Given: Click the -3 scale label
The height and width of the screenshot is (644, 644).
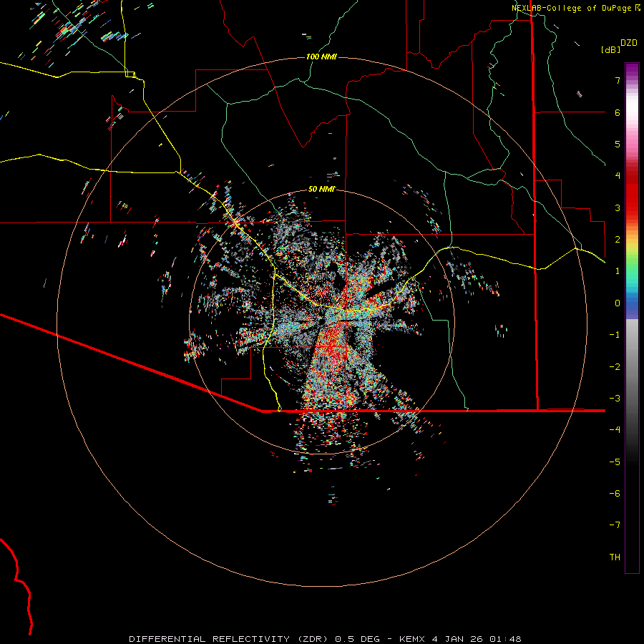Looking at the screenshot, I should (x=615, y=399).
